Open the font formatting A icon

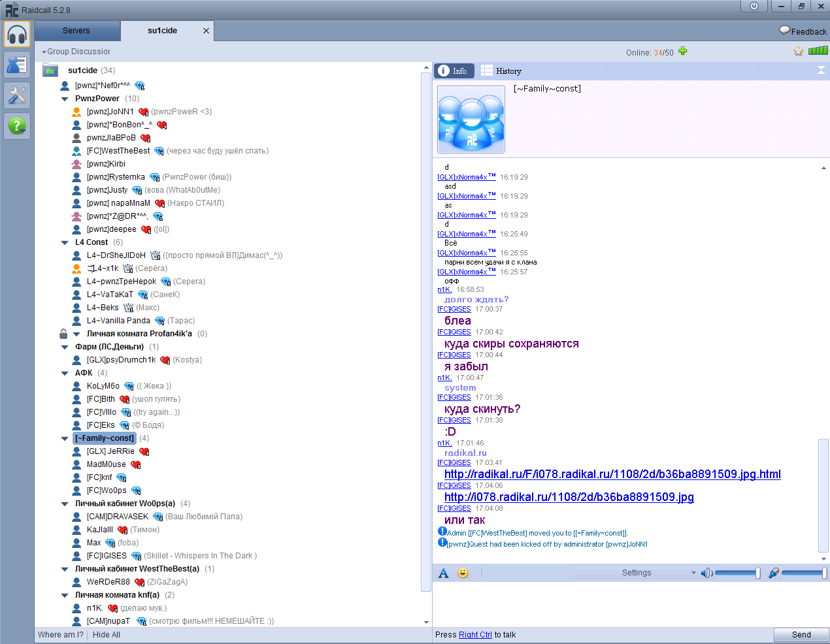click(444, 573)
